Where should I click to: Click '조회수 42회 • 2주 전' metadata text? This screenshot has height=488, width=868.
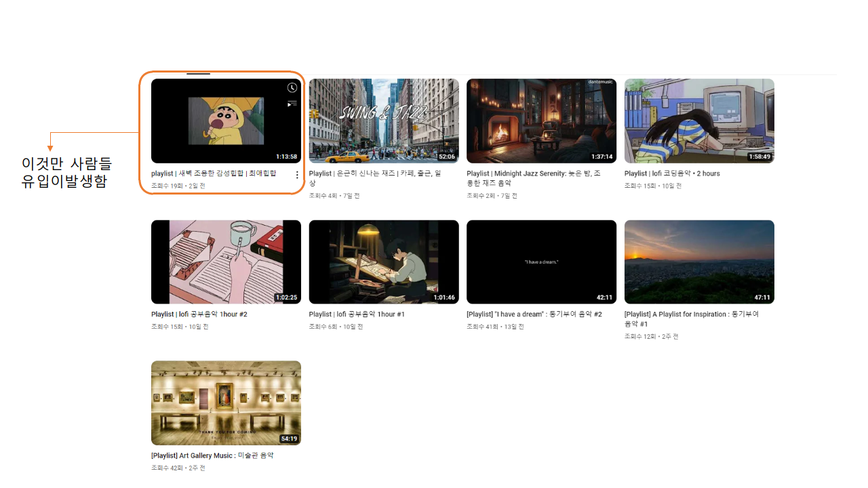(x=178, y=468)
